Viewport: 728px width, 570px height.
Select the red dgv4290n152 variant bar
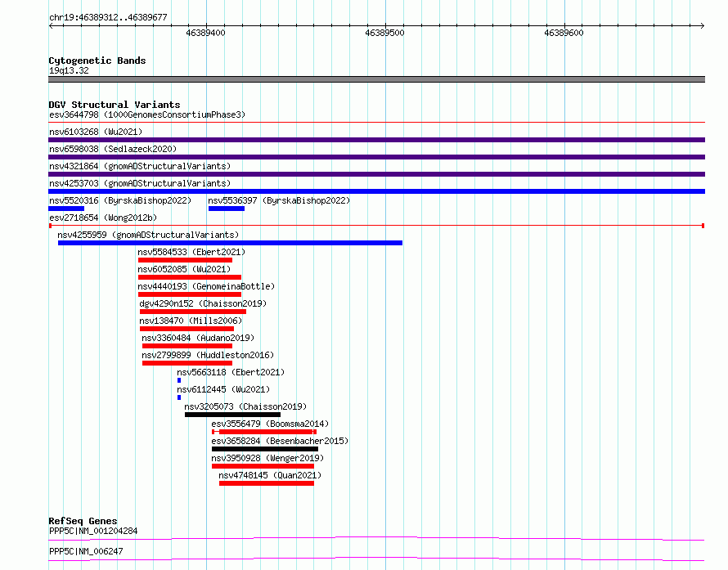coord(193,312)
